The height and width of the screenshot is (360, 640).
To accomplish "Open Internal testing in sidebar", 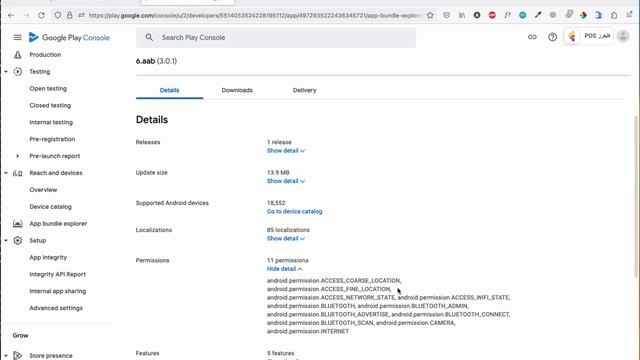I will point(51,122).
